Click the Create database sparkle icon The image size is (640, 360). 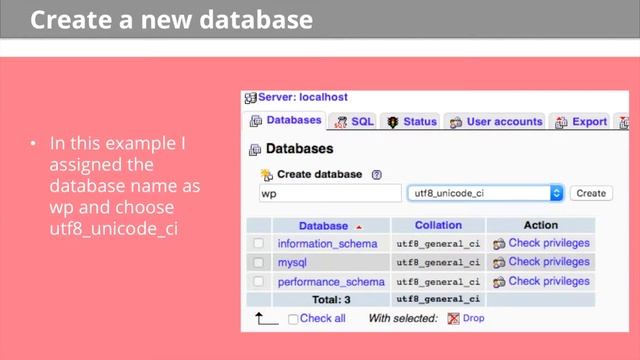point(267,175)
